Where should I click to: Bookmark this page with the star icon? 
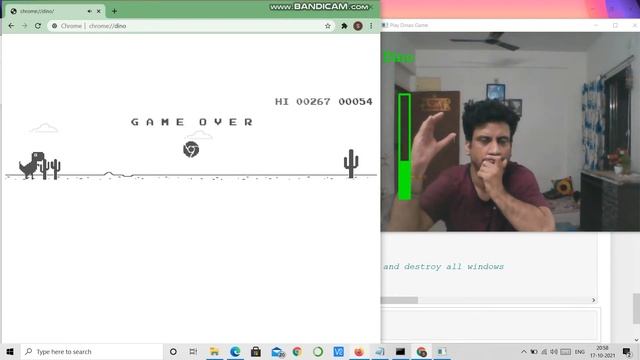(328, 26)
